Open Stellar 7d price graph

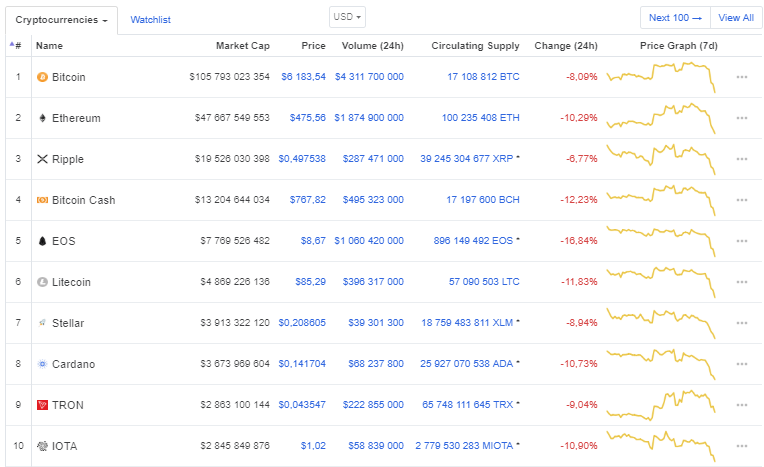[x=661, y=322]
